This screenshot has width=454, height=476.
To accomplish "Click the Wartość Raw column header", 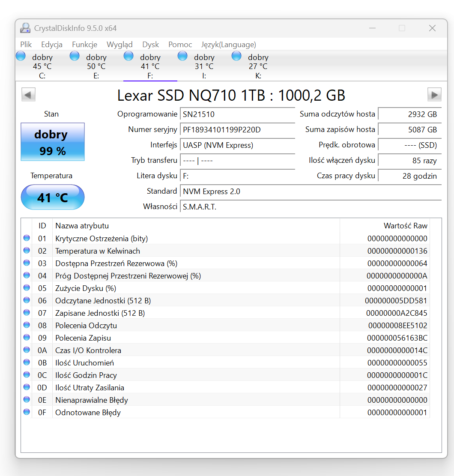I will [405, 226].
